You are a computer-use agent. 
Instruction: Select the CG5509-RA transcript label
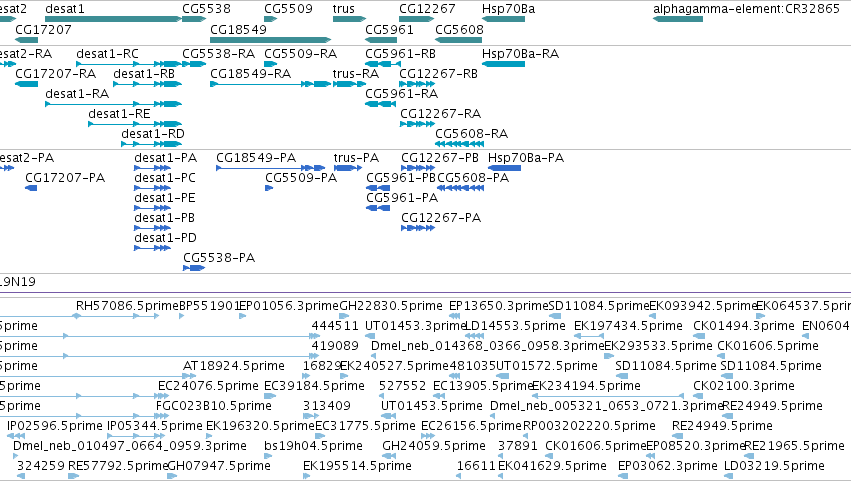point(301,54)
